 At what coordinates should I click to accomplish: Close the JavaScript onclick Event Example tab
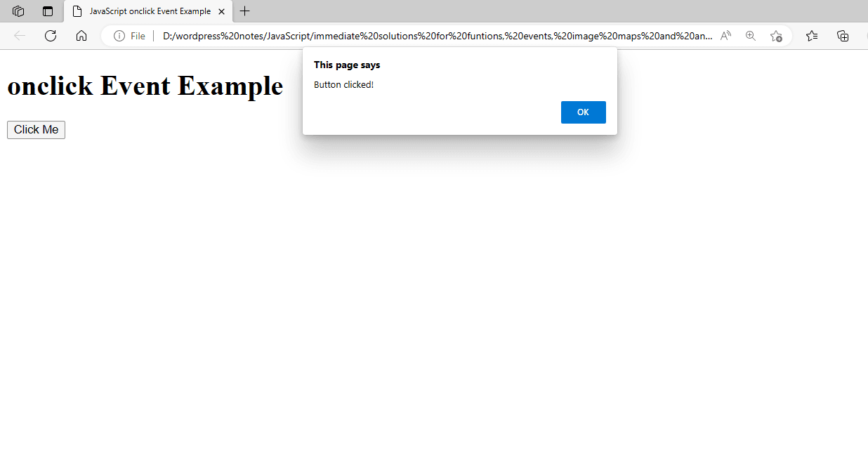(x=221, y=11)
